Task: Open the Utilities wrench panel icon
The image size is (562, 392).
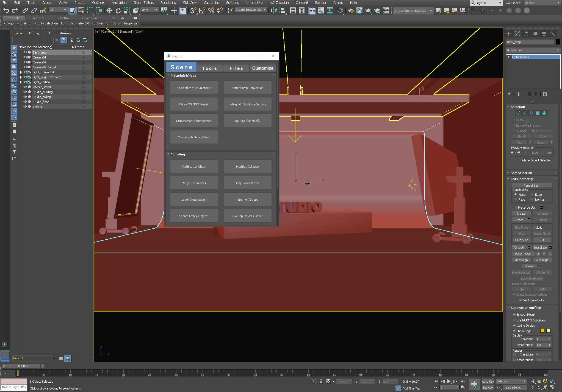Action: 552,34
